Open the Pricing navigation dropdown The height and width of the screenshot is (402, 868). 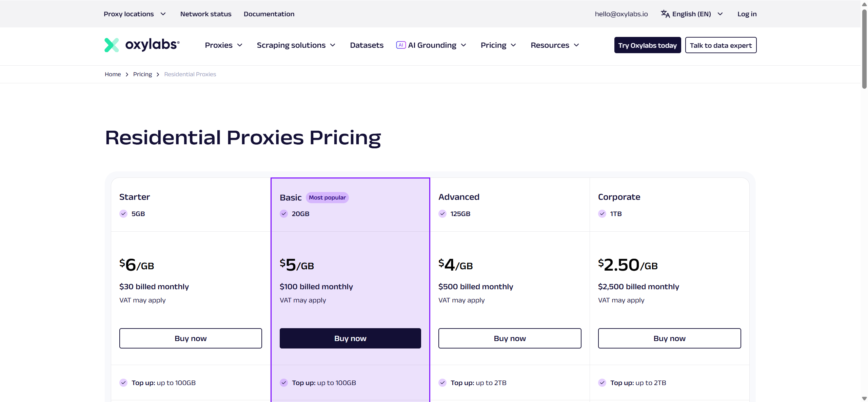(x=498, y=45)
